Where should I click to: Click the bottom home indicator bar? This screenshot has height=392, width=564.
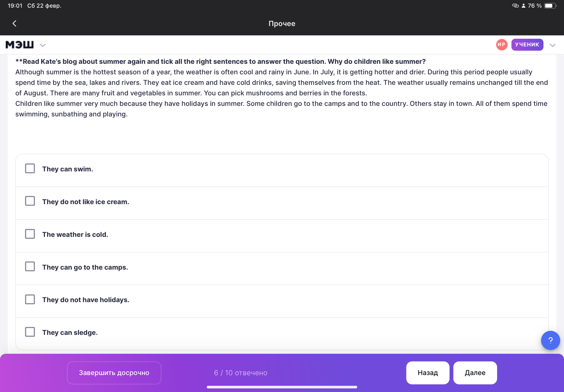click(282, 387)
